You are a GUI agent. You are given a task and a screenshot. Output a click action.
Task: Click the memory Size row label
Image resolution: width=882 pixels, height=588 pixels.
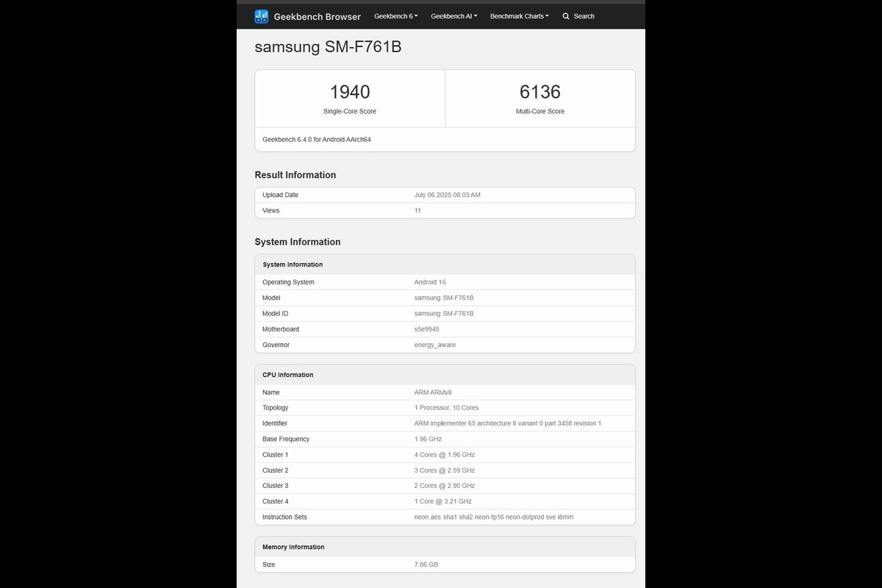pos(269,564)
